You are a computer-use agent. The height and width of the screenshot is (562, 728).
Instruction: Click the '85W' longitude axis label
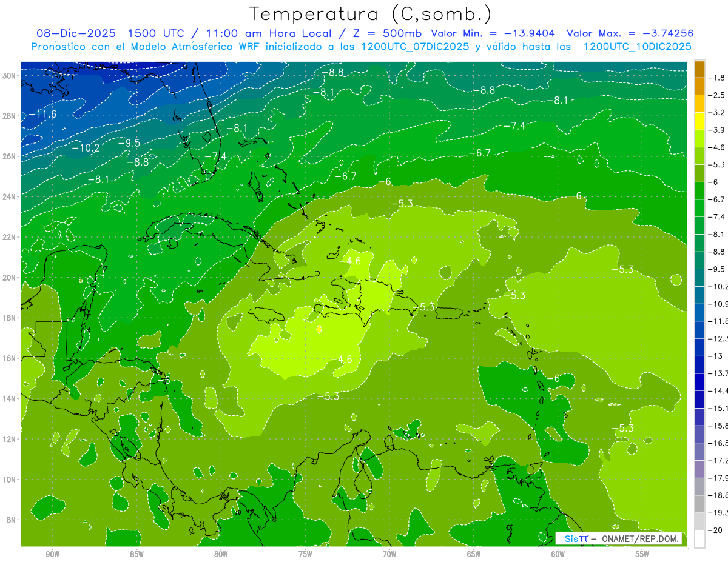136,554
